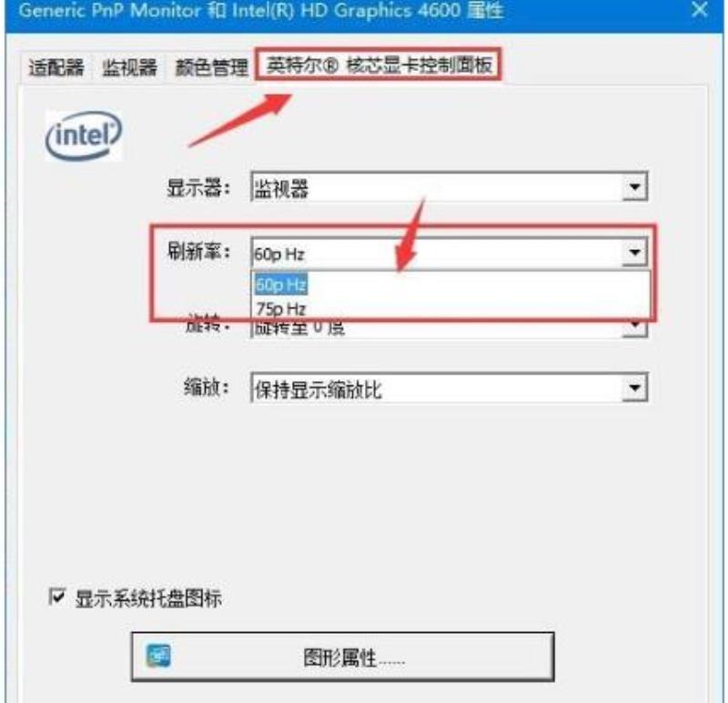This screenshot has width=728, height=703.
Task: Click the small icon inside 图形属性 button
Action: (x=158, y=656)
